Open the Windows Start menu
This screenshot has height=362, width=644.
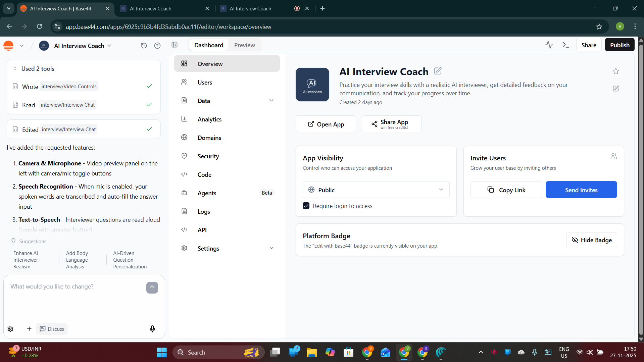click(162, 352)
